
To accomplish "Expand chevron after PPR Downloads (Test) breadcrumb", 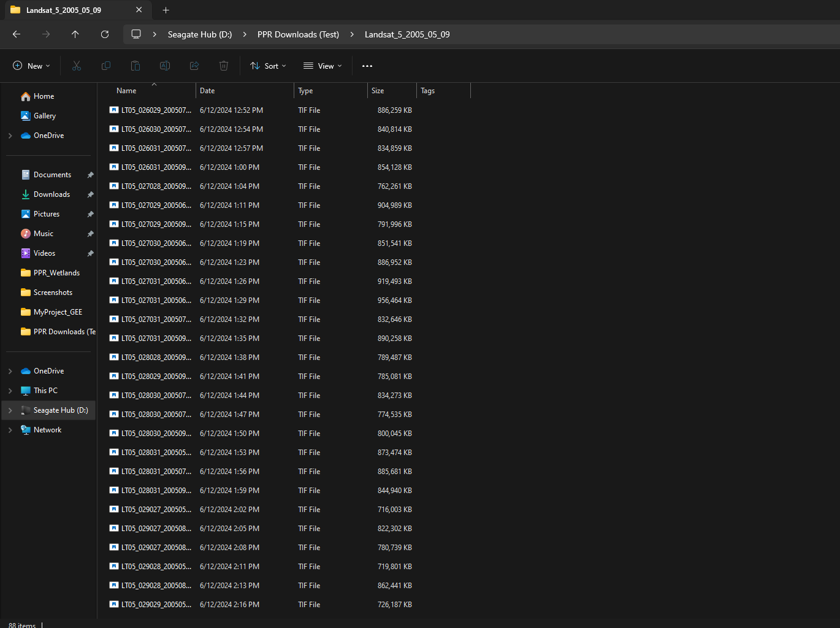I will pyautogui.click(x=352, y=34).
